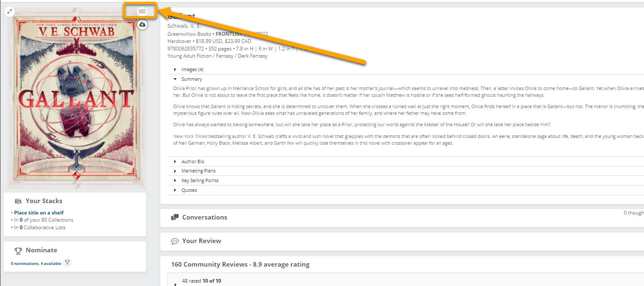644x286 pixels.
Task: Click the round trophy nominate button
Action: (x=67, y=263)
